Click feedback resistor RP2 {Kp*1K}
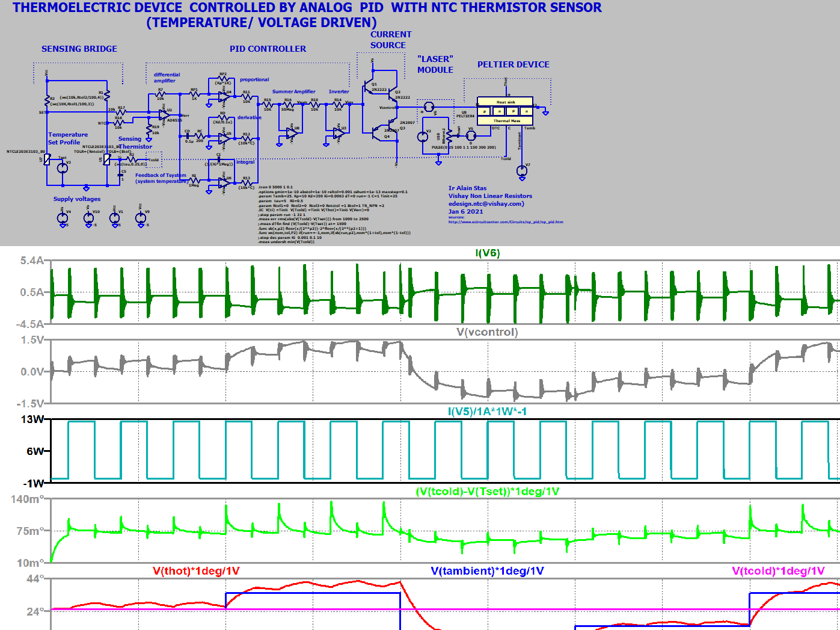The width and height of the screenshot is (840, 630). 222,78
